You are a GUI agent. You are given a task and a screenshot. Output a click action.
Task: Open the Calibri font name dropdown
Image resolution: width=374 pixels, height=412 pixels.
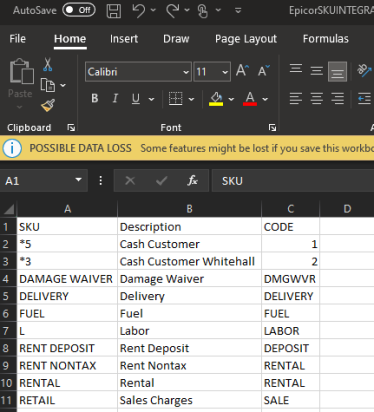pos(186,72)
